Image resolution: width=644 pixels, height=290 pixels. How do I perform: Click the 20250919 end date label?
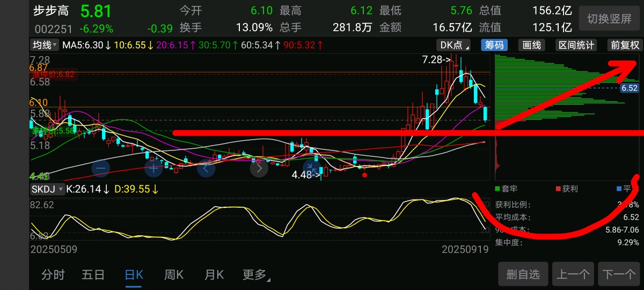click(x=464, y=250)
